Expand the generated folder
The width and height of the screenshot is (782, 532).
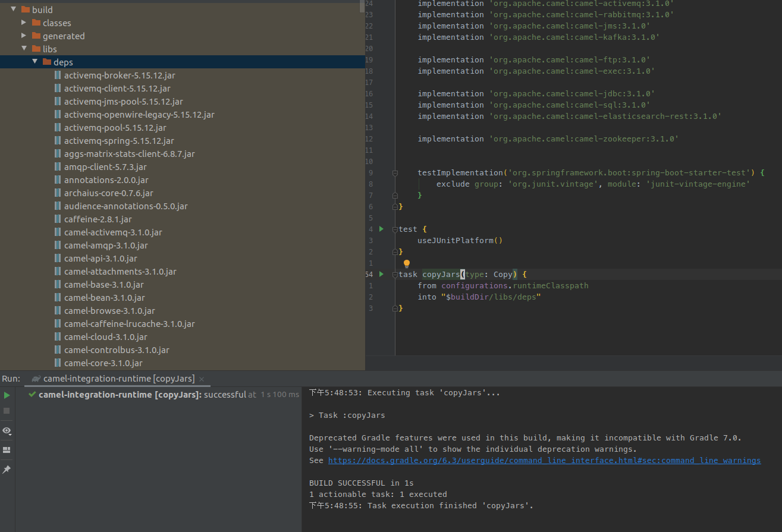click(23, 36)
